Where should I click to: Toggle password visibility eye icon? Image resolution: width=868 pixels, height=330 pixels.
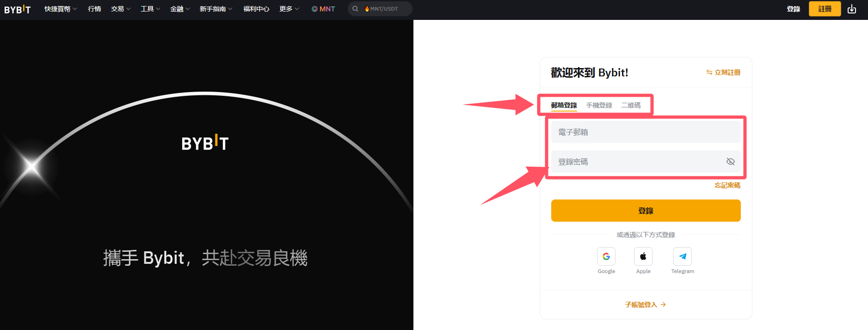click(x=730, y=162)
